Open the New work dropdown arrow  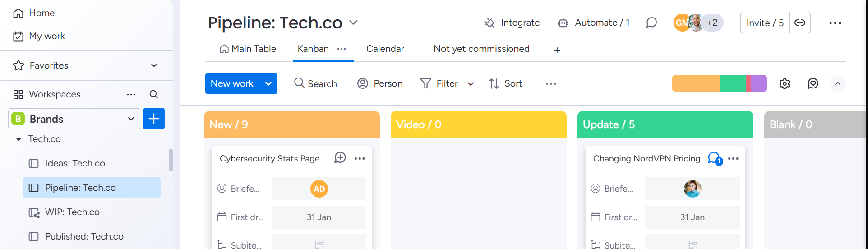[x=268, y=83]
